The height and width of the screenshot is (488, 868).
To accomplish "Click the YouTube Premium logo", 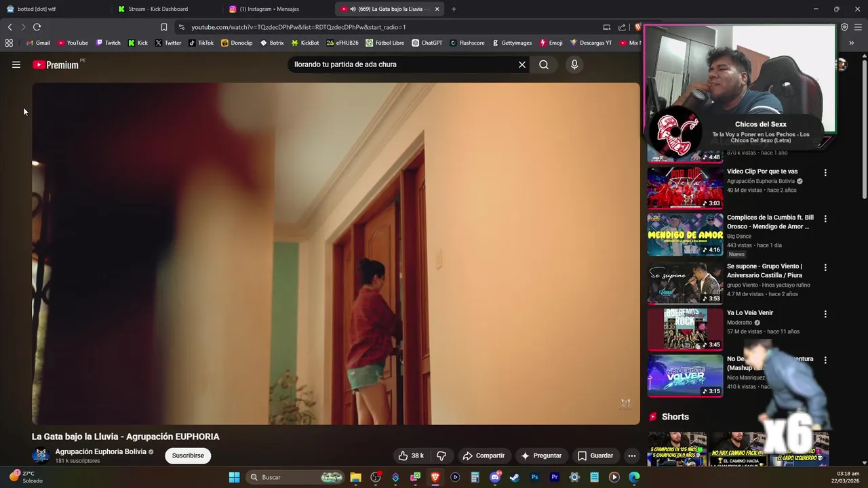I will pos(56,64).
